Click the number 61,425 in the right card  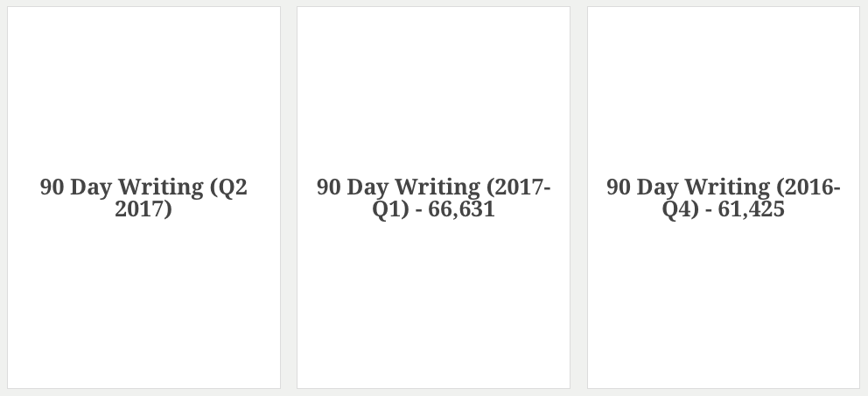click(752, 209)
